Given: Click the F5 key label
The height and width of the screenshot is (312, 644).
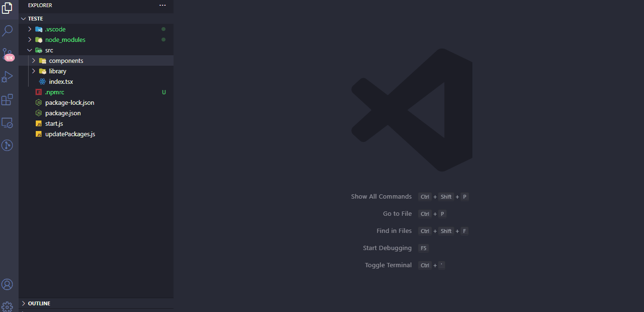Looking at the screenshot, I should [423, 248].
